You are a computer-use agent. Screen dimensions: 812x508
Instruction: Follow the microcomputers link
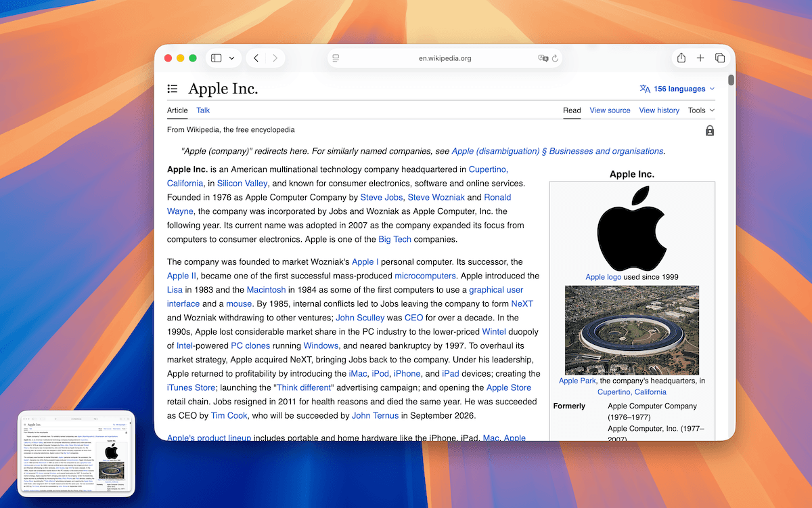tap(426, 276)
